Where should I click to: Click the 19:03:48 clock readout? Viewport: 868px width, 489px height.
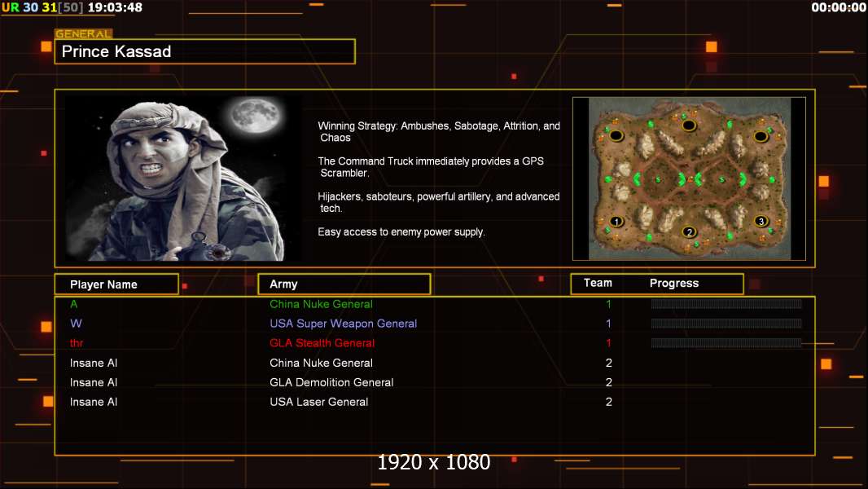click(115, 7)
